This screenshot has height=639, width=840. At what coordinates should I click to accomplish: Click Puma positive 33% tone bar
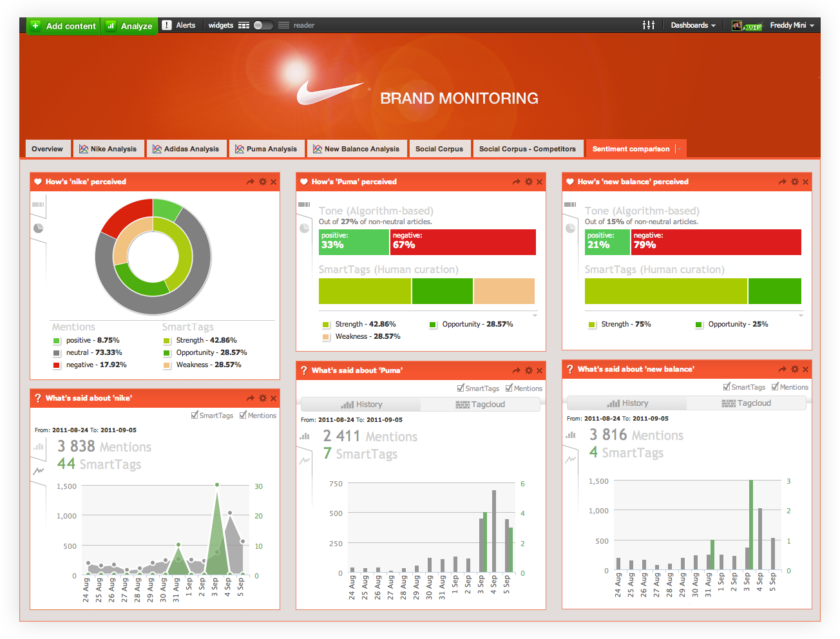(354, 242)
